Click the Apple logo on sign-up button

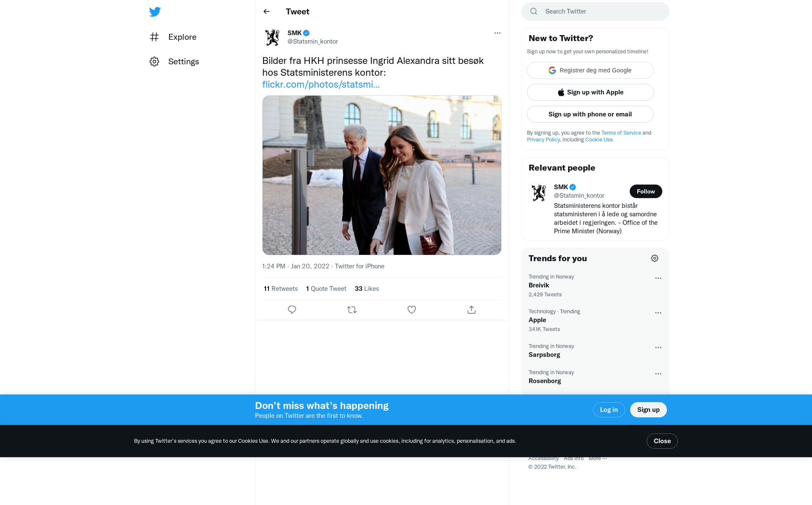(x=561, y=92)
